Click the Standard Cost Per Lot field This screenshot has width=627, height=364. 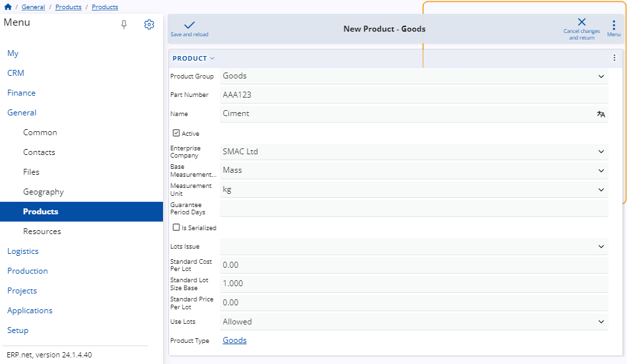point(414,265)
